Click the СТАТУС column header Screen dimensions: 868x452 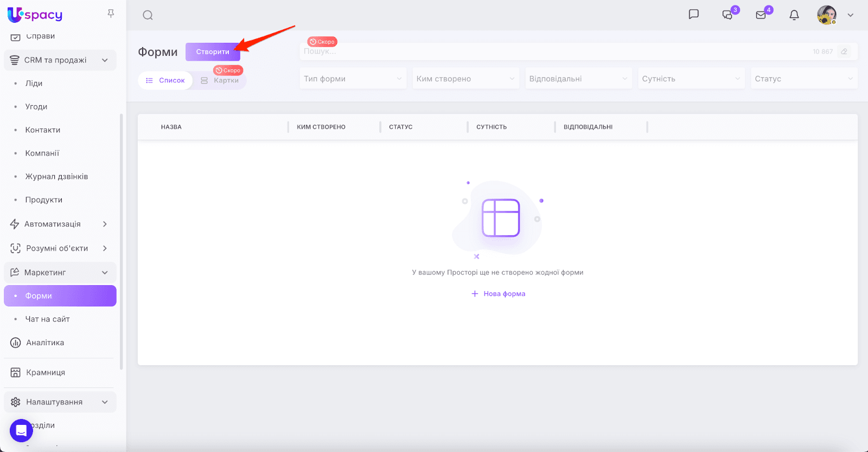(401, 127)
